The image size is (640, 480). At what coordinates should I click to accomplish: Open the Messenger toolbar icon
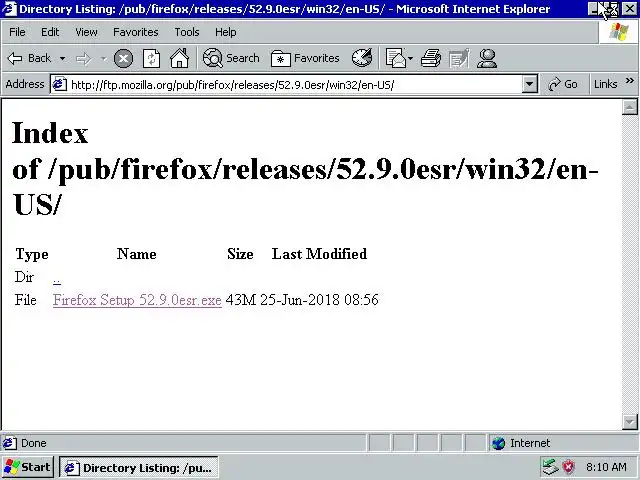pyautogui.click(x=487, y=58)
